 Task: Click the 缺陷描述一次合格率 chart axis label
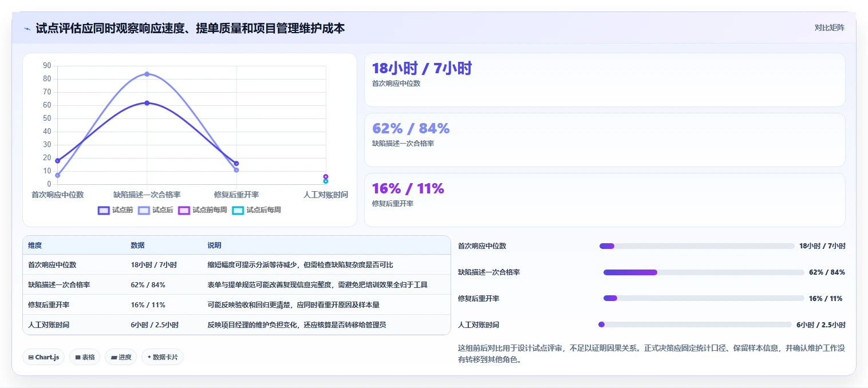tap(147, 195)
